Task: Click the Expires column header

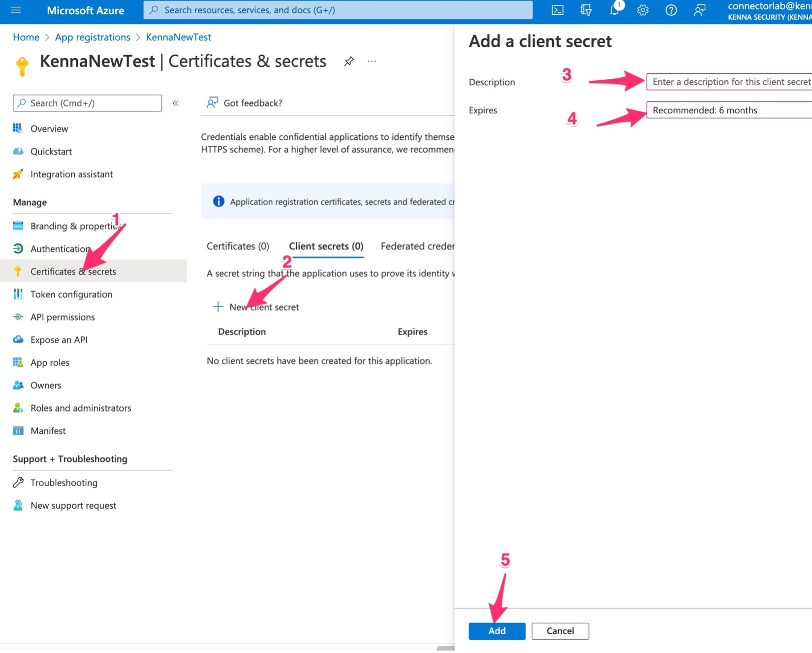Action: (412, 331)
